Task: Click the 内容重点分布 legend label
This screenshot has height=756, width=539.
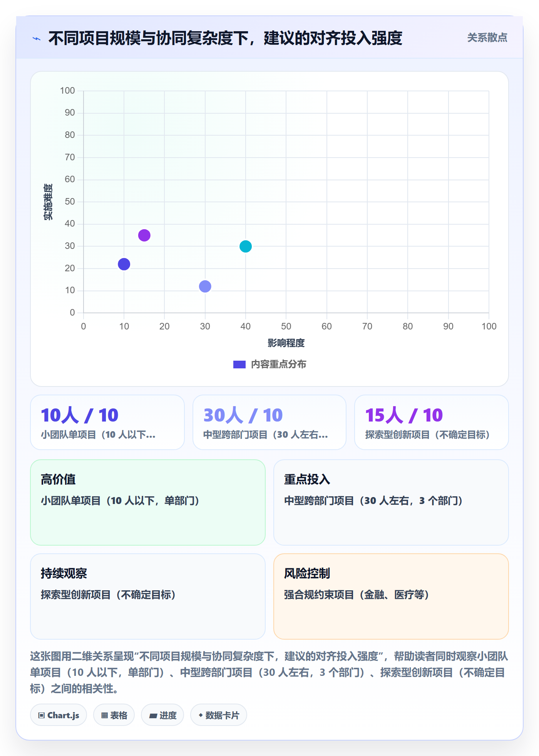Action: pos(278,365)
